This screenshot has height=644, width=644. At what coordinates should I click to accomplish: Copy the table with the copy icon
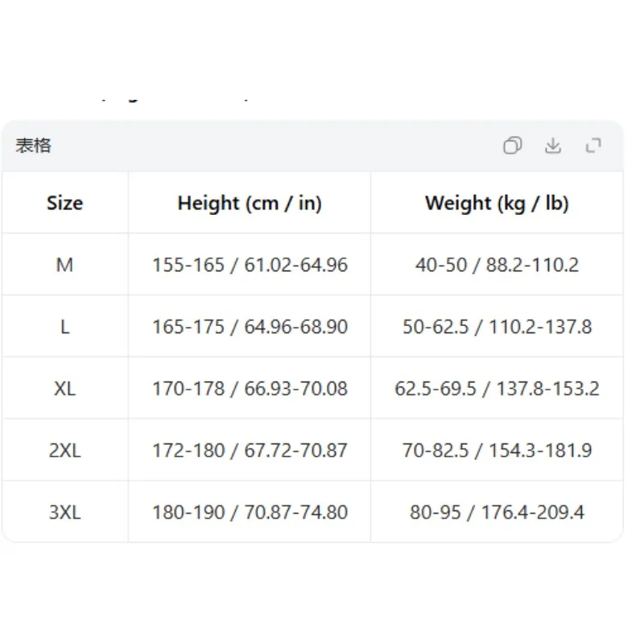click(x=513, y=146)
